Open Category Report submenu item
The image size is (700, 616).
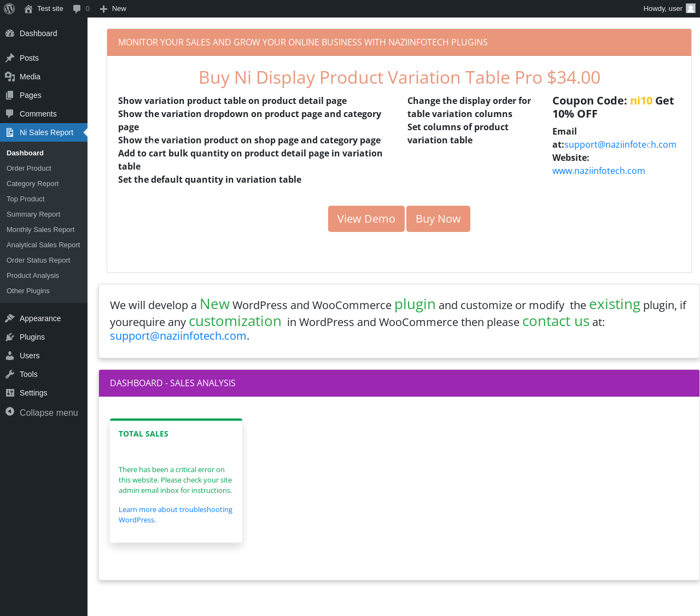tap(33, 184)
